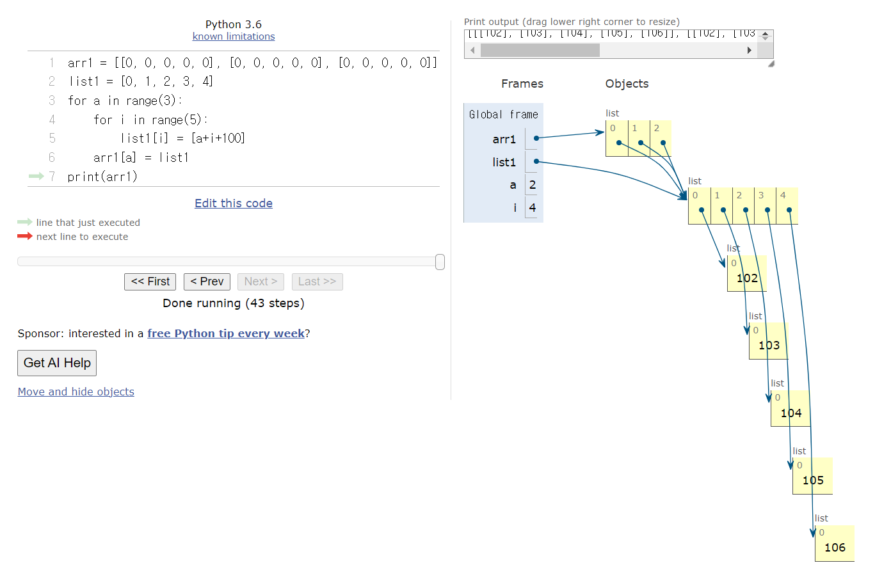This screenshot has height=588, width=891.
Task: Click the execution step slider handle
Action: (x=440, y=262)
